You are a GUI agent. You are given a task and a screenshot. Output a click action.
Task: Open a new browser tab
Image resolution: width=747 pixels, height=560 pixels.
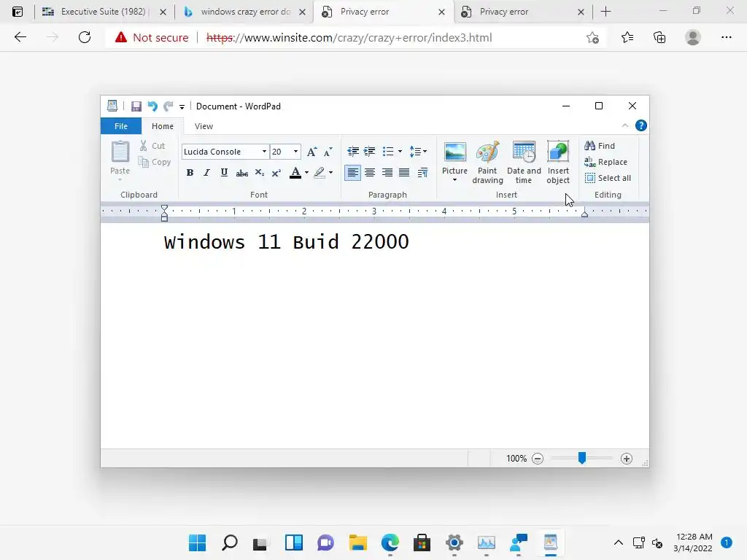click(x=605, y=12)
